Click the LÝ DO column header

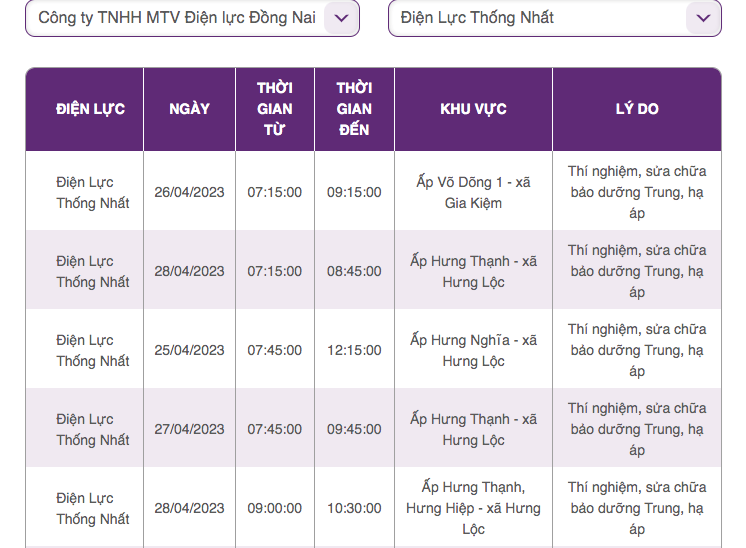point(637,109)
